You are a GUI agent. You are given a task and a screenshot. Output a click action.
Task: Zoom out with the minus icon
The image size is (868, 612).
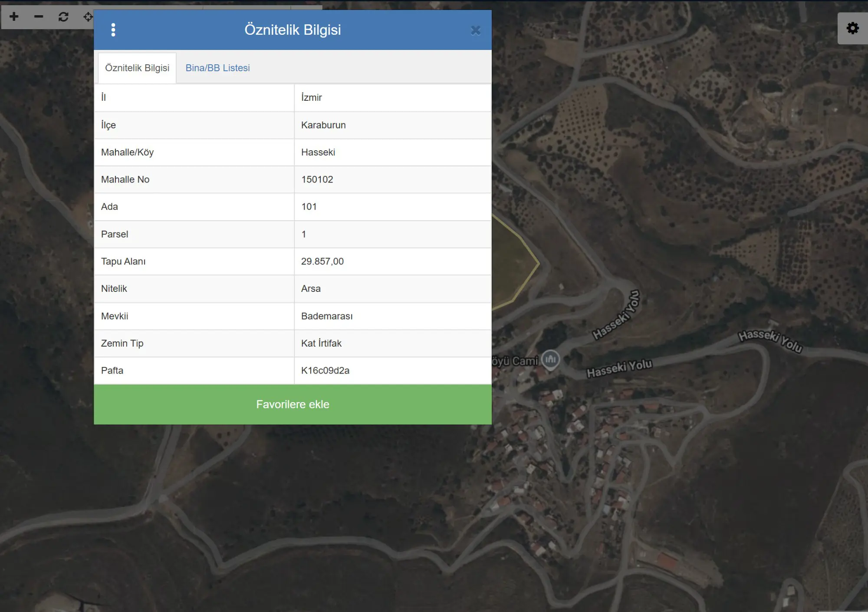(x=39, y=17)
